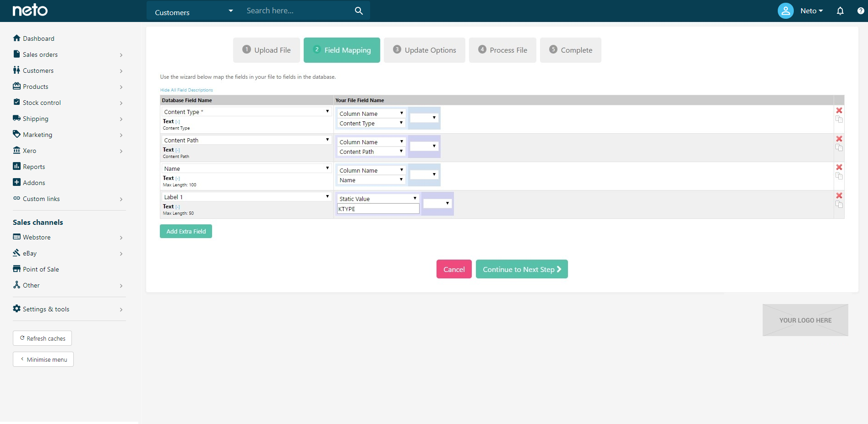
Task: Expand the Webstore sidebar submenu
Action: (x=121, y=238)
